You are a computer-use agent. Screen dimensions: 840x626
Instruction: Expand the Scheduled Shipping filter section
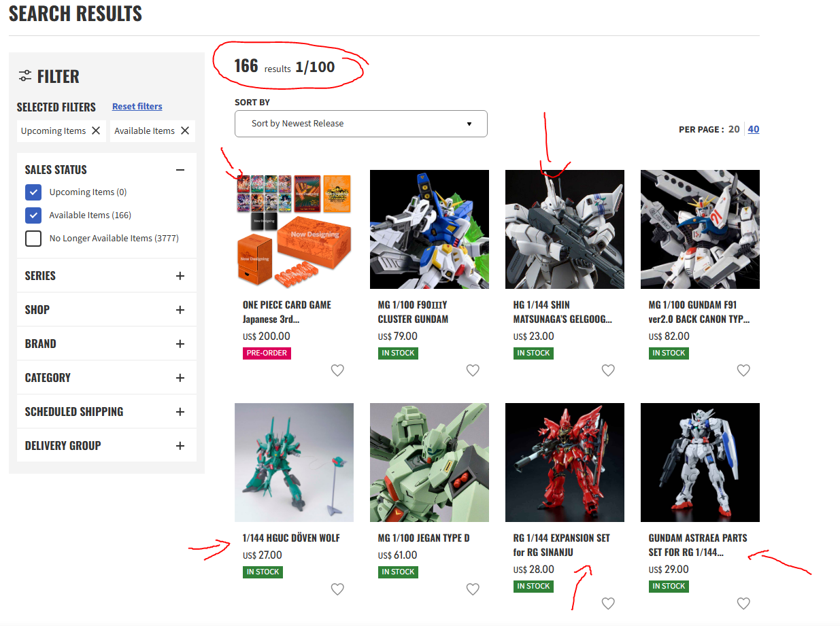pos(180,412)
